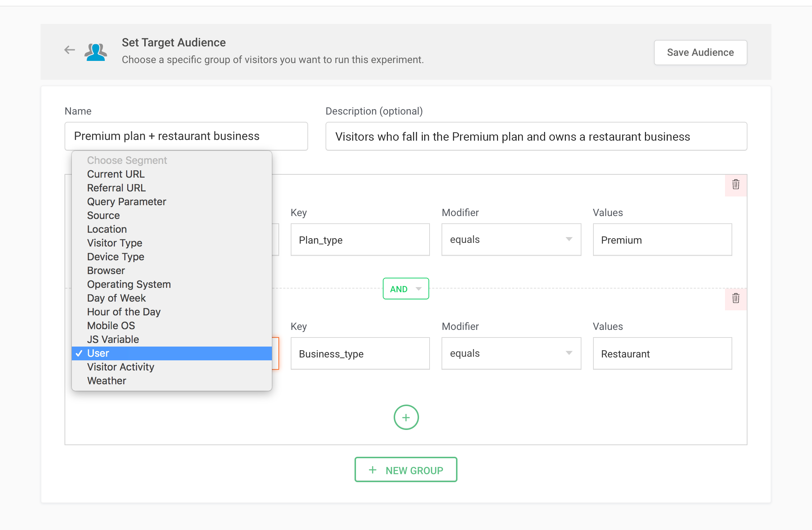Select Current URL from segment list
This screenshot has width=812, height=530.
click(116, 174)
